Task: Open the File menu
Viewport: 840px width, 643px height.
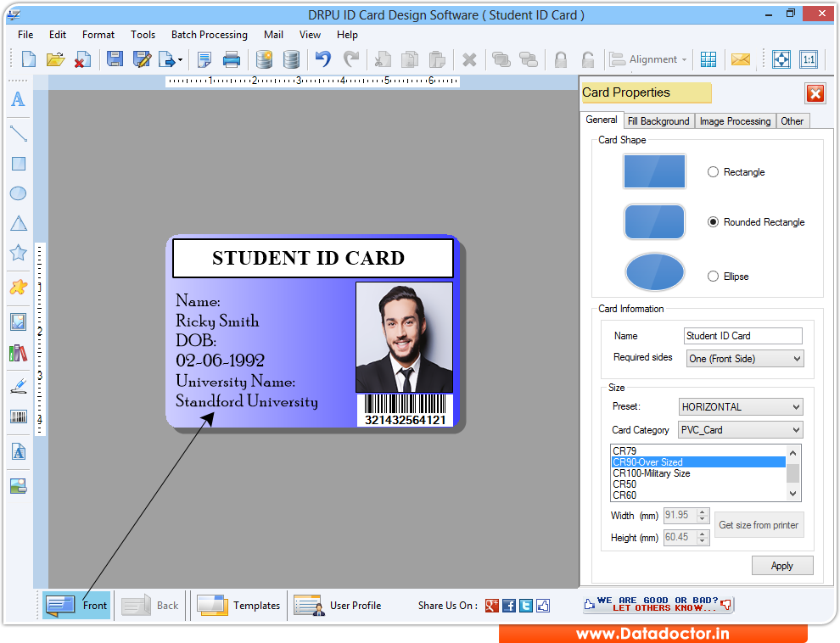Action: (25, 34)
